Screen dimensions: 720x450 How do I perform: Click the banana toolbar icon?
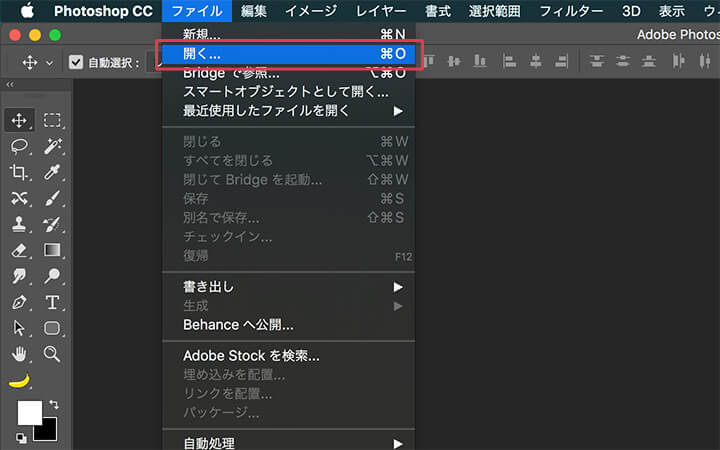click(x=19, y=380)
